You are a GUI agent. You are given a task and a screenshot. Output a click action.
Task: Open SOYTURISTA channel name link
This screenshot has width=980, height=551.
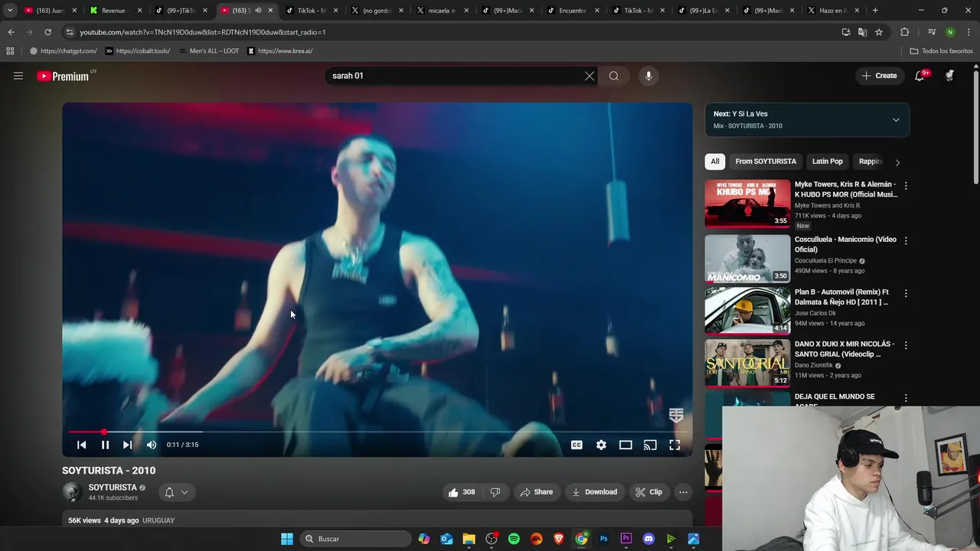[112, 487]
